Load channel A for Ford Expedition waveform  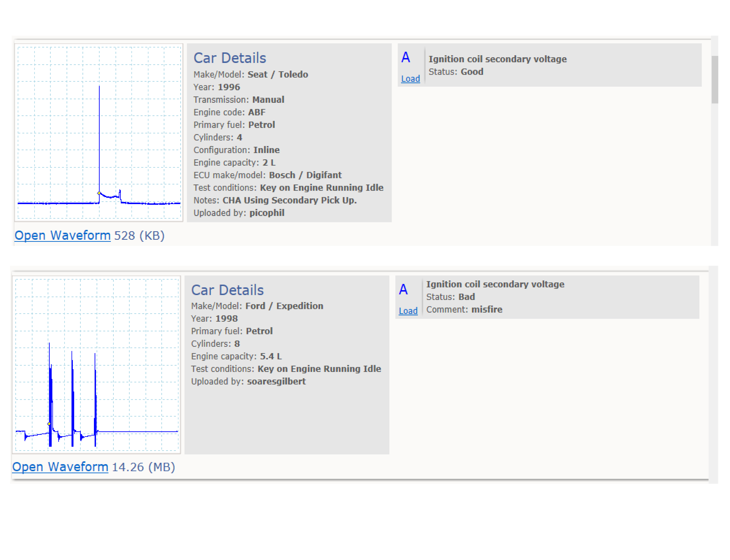coord(408,311)
